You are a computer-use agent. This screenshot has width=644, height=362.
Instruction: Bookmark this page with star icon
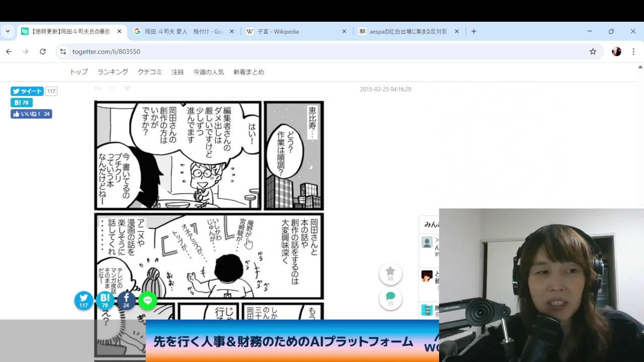pyautogui.click(x=593, y=51)
